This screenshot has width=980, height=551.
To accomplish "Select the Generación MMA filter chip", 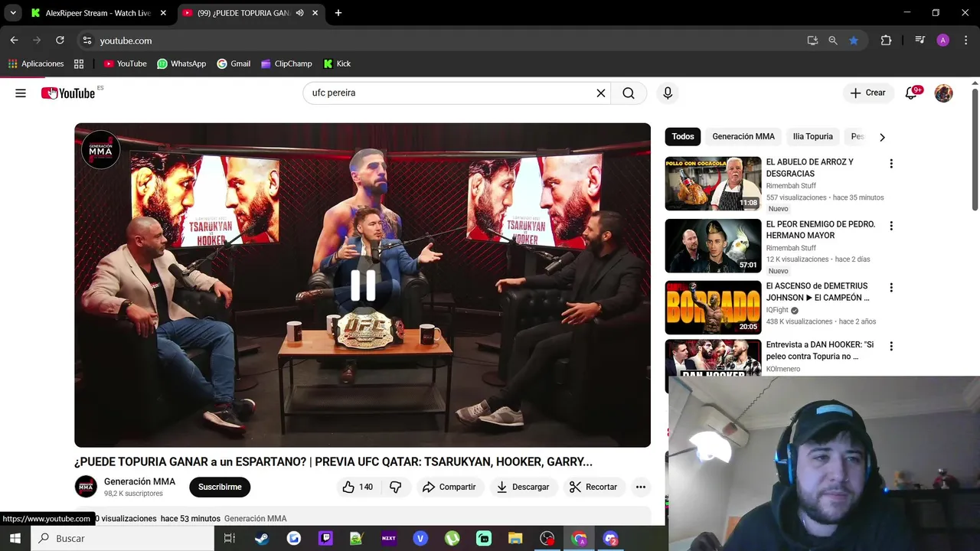I will pyautogui.click(x=743, y=136).
